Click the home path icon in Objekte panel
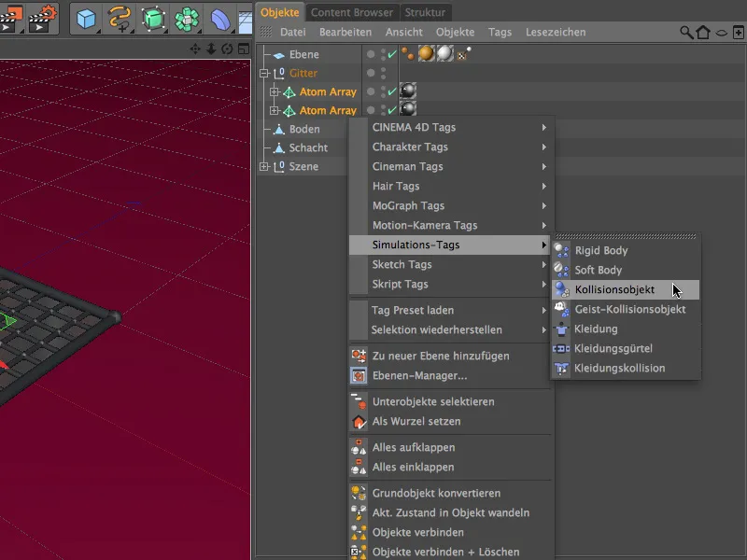The height and width of the screenshot is (560, 747). click(703, 33)
